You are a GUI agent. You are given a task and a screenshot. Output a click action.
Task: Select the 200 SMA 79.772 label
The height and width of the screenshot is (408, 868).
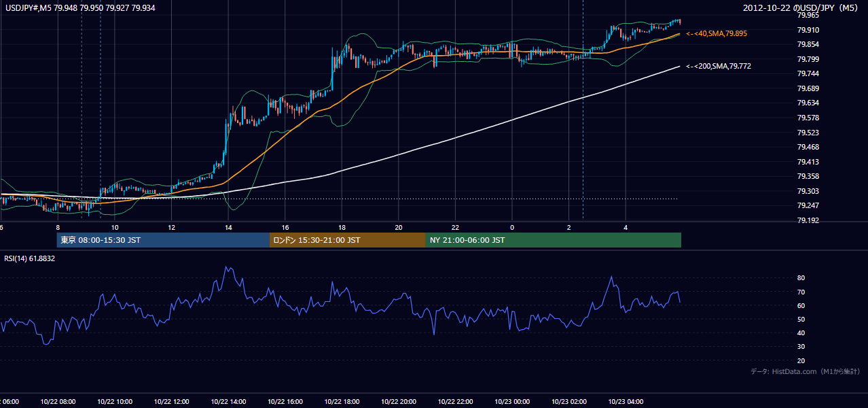coord(719,66)
